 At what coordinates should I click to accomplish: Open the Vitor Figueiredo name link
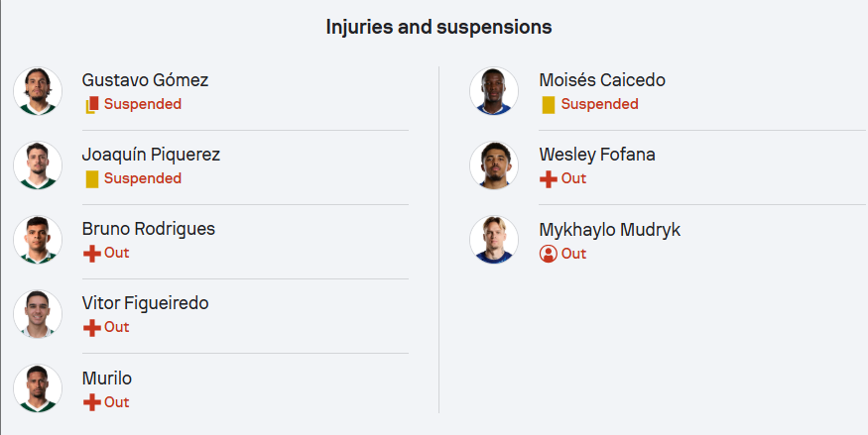click(145, 303)
